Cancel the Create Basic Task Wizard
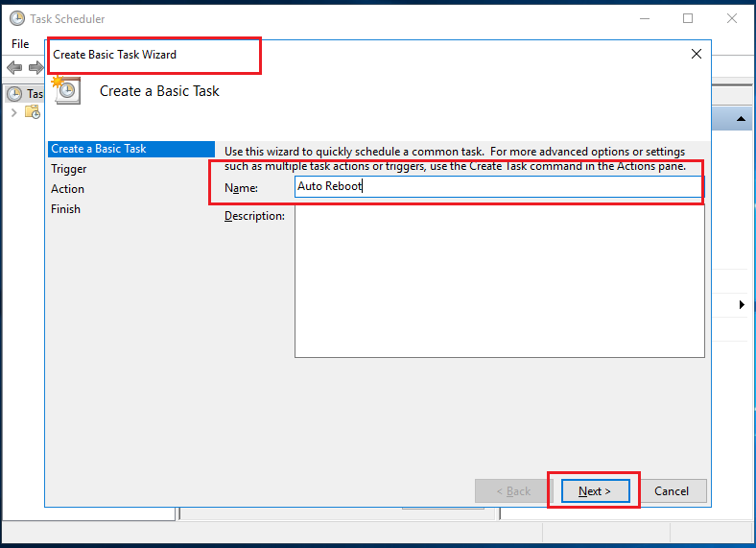The image size is (756, 548). [672, 491]
